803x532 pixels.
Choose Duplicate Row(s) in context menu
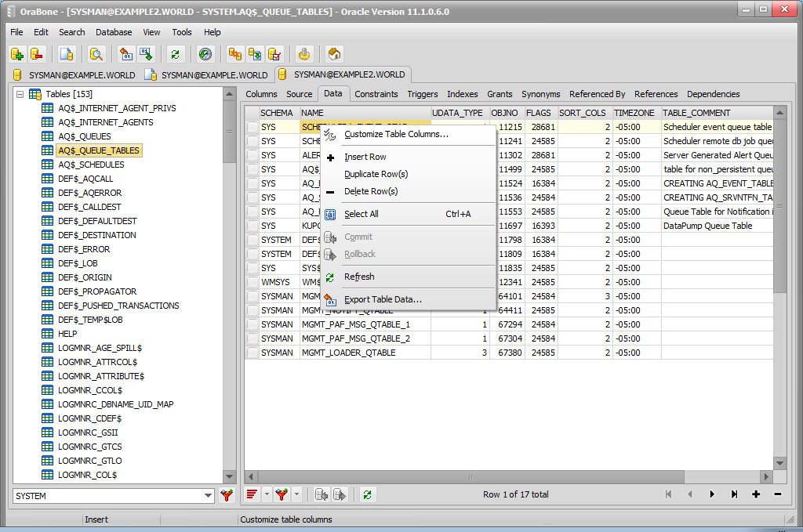click(408, 174)
